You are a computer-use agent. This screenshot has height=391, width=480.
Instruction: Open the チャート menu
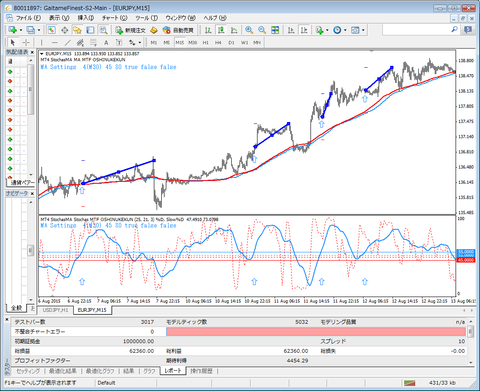115,18
